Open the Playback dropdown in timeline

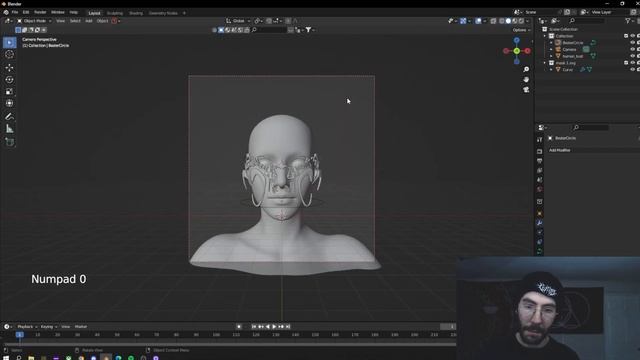click(x=27, y=327)
